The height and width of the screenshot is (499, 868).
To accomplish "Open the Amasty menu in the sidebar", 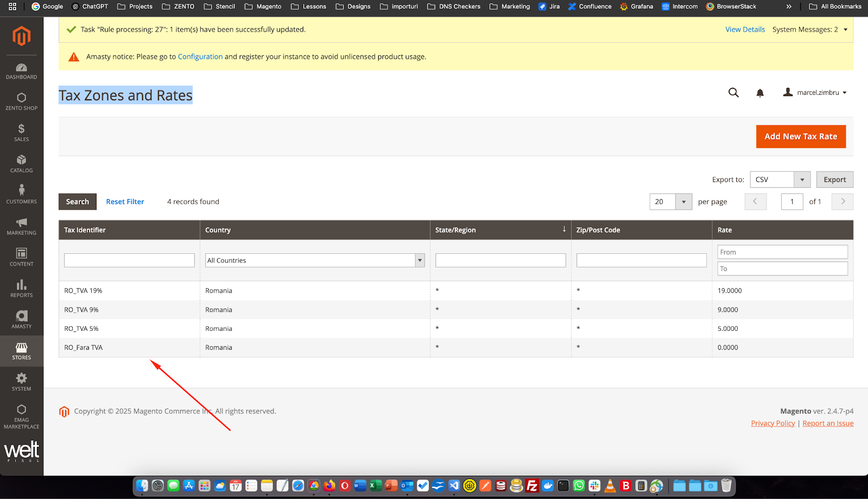I will coord(22,319).
